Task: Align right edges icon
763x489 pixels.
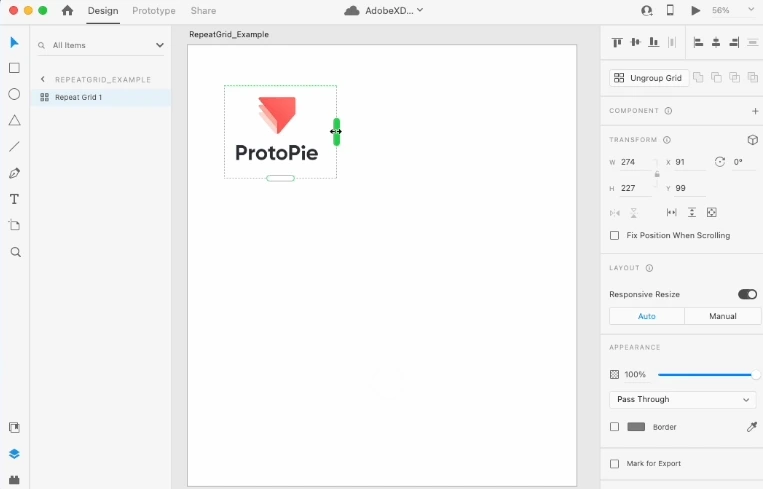Action: (x=734, y=42)
